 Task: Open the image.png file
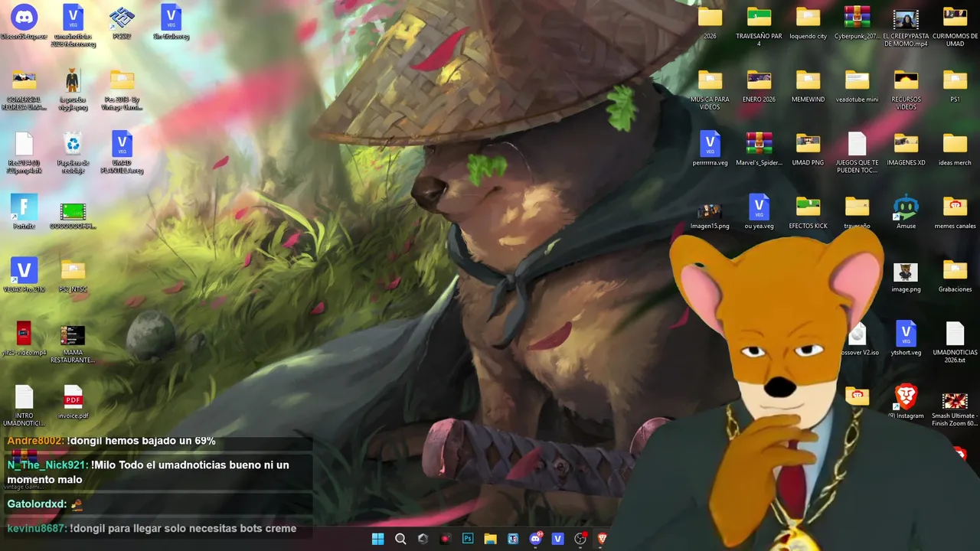[906, 277]
